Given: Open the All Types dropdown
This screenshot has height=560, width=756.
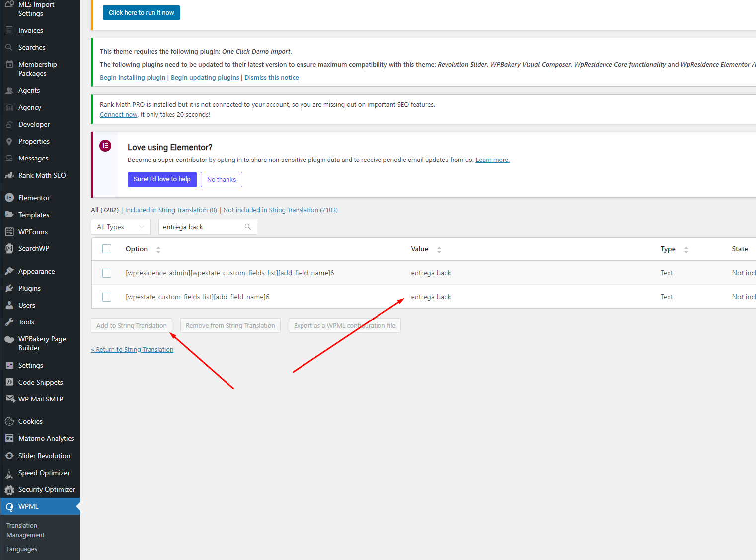Looking at the screenshot, I should point(121,227).
